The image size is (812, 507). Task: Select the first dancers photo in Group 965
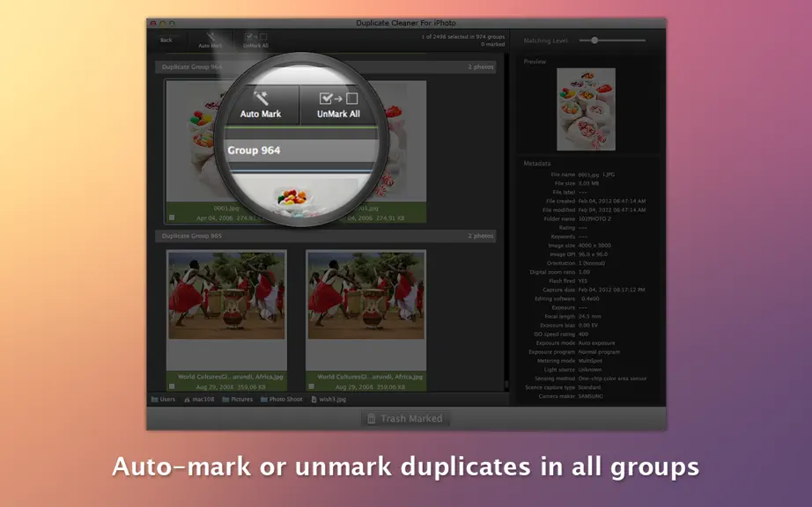(226, 295)
